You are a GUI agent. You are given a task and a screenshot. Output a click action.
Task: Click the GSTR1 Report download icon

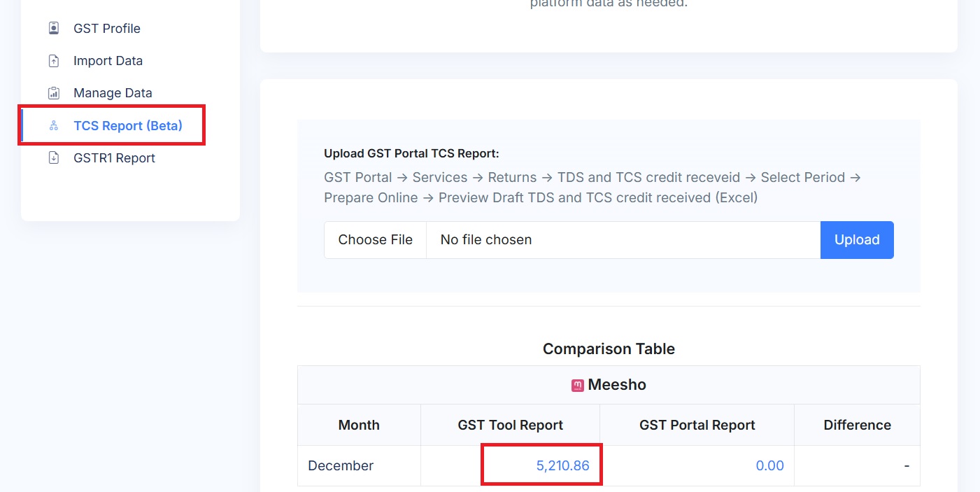click(x=53, y=157)
